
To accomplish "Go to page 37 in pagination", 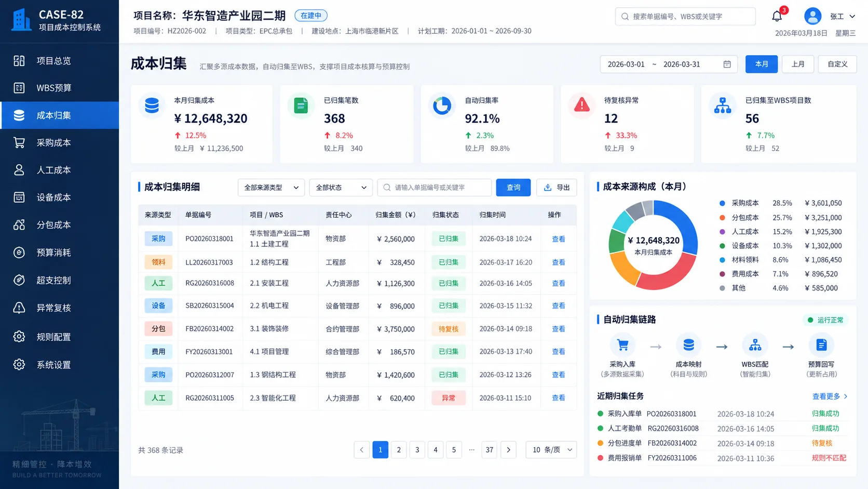I will click(x=489, y=450).
